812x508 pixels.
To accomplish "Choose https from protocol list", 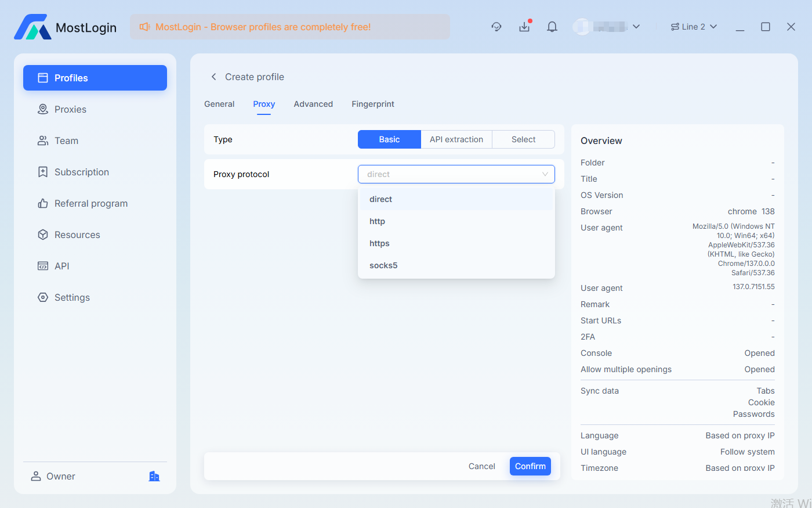I will 456,243.
